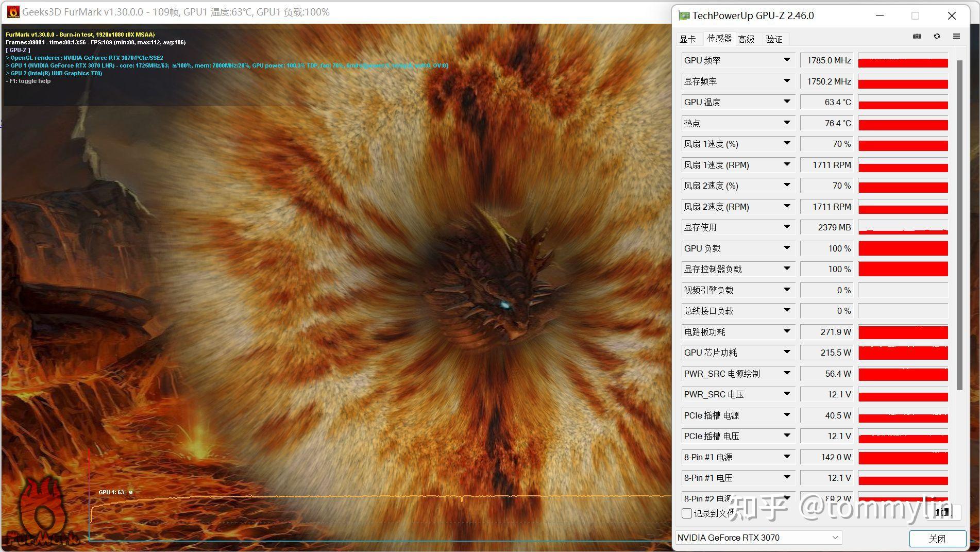This screenshot has width=980, height=552.
Task: Click the FurMark OpenGL renderer info line
Action: coord(85,58)
